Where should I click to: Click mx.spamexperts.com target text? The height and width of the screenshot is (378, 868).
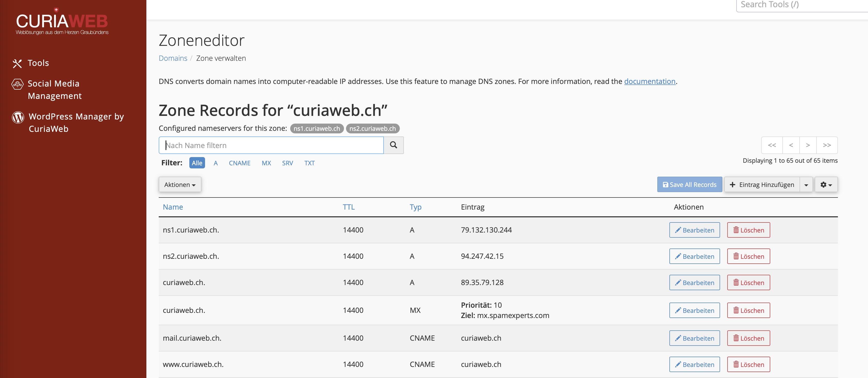(x=513, y=316)
